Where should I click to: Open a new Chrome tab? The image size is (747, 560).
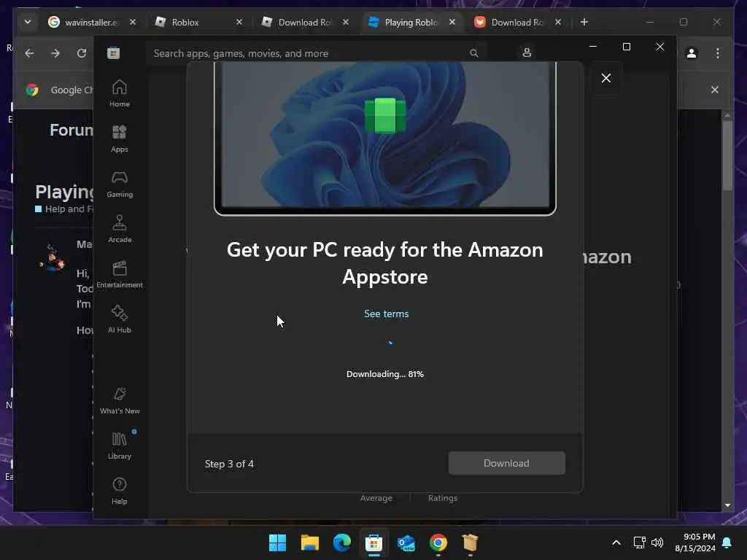[x=584, y=22]
